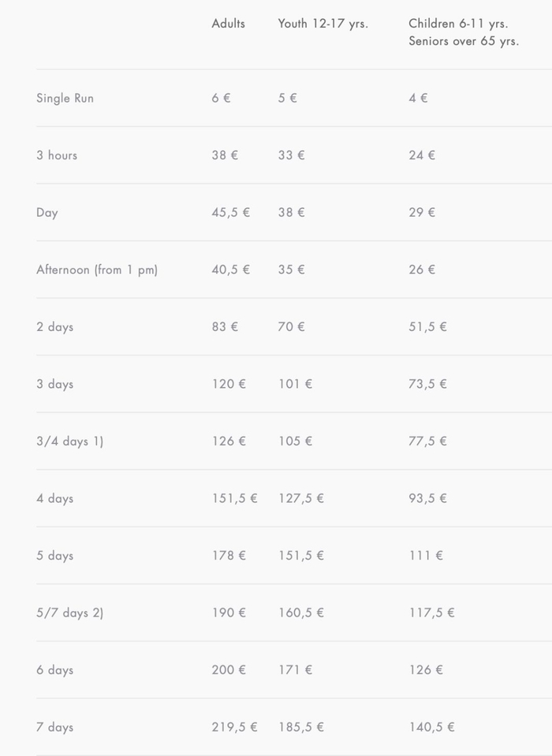Click the Youth 12-17 yrs. header
This screenshot has width=552, height=756.
pyautogui.click(x=323, y=24)
